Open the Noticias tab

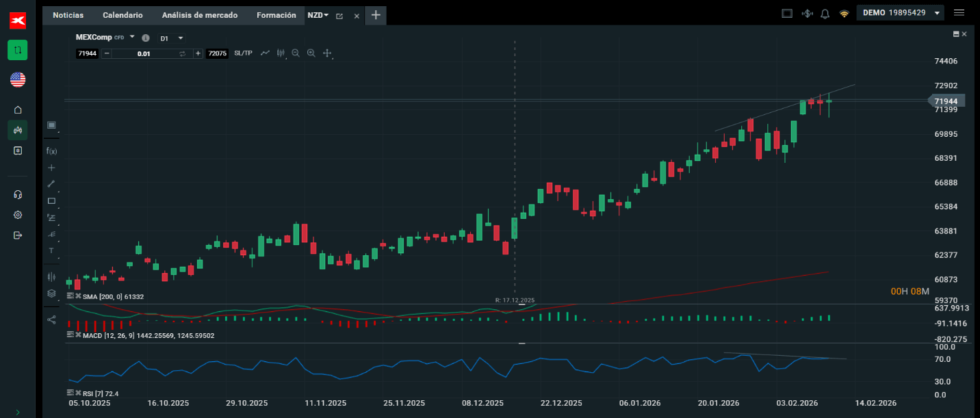[68, 15]
